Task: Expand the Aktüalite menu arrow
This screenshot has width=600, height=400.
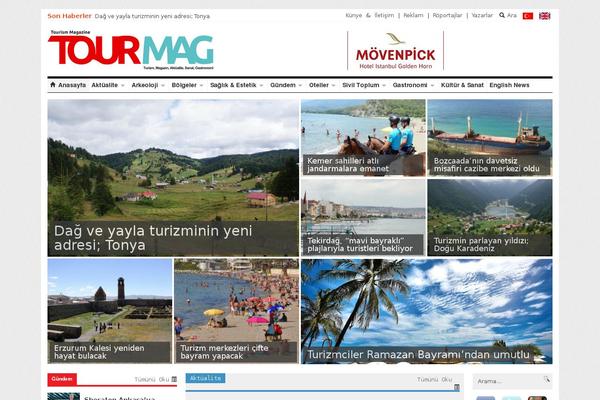Action: 123,85
